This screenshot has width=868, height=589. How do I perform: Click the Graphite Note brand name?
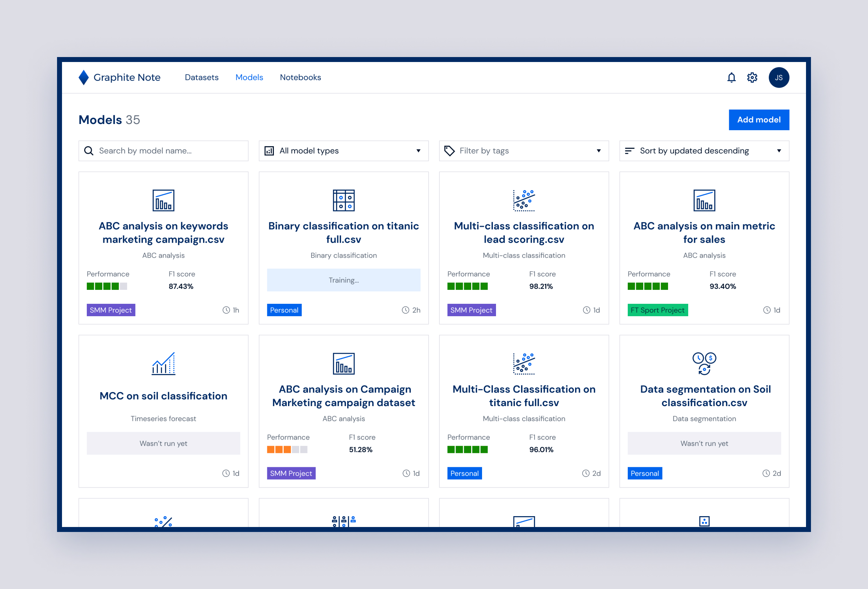[x=127, y=77]
